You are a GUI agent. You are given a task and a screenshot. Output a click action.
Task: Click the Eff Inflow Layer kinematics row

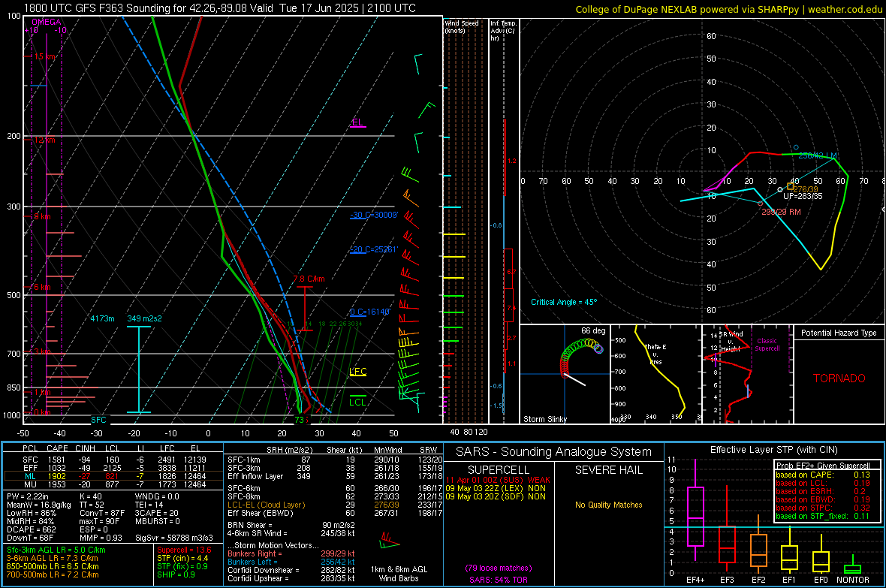tap(335, 477)
